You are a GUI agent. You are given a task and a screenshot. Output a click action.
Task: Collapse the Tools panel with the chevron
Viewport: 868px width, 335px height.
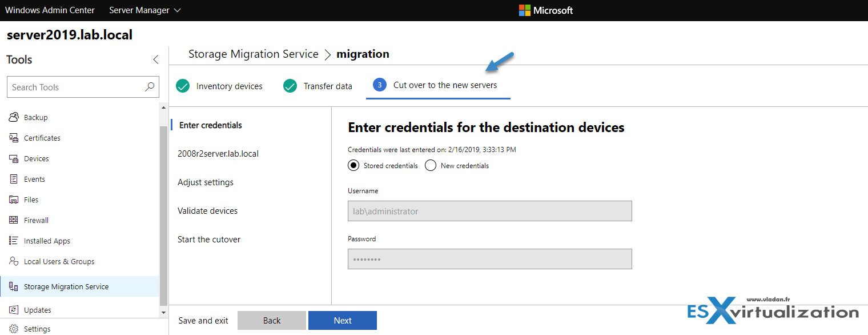(156, 59)
